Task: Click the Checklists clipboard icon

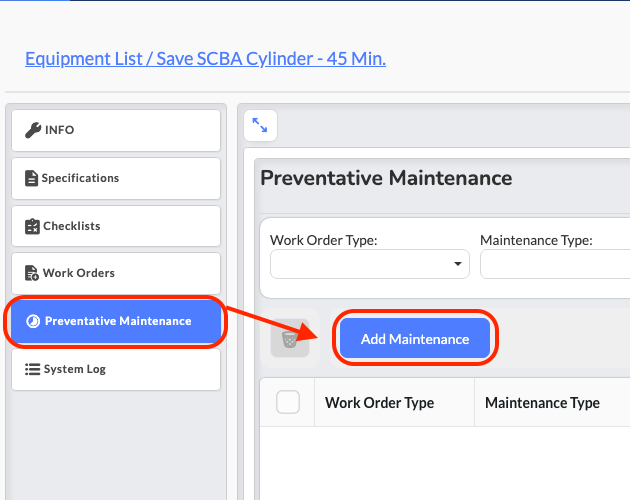Action: [33, 226]
